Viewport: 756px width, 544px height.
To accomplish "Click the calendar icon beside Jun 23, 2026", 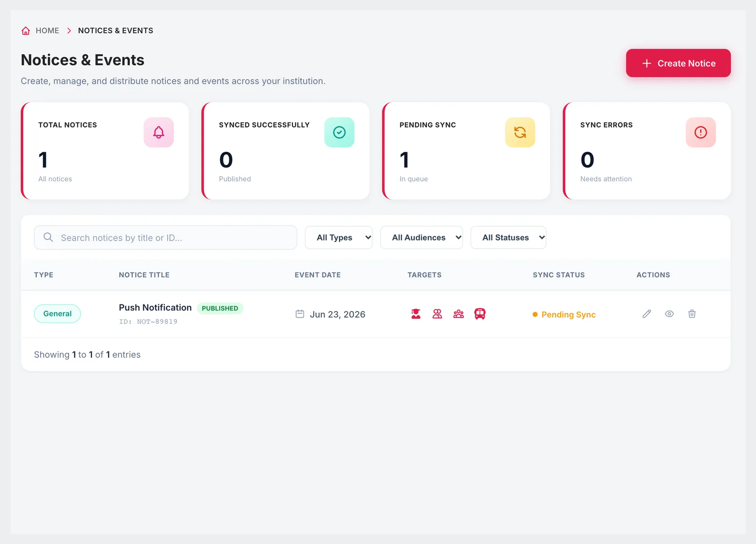I will tap(300, 314).
